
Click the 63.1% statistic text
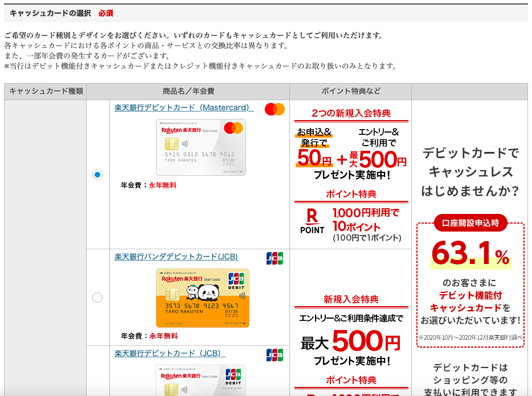coord(470,254)
